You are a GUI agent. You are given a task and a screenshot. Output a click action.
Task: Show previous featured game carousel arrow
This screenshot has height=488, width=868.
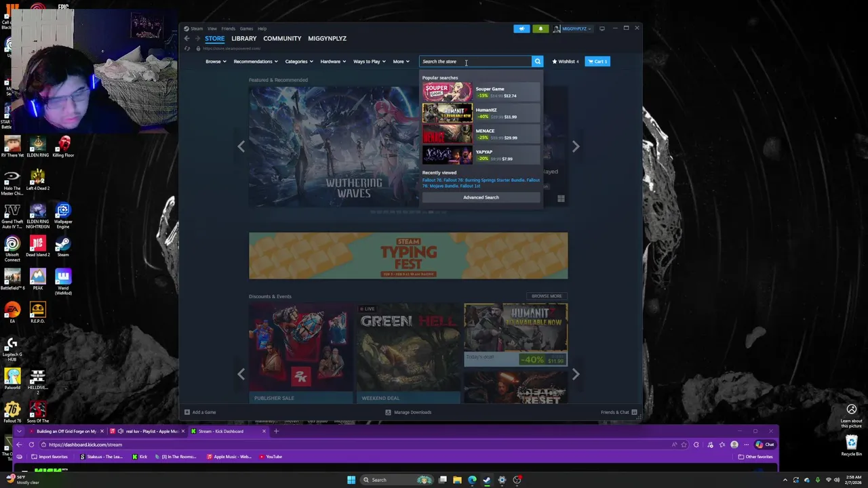(x=241, y=146)
